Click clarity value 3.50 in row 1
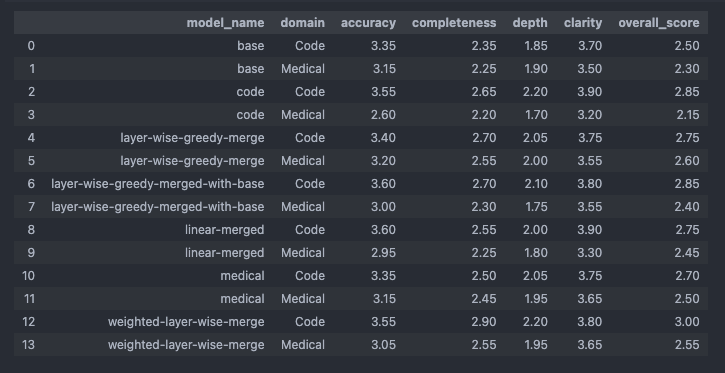Screen dimensions: 725x373 (x=589, y=69)
